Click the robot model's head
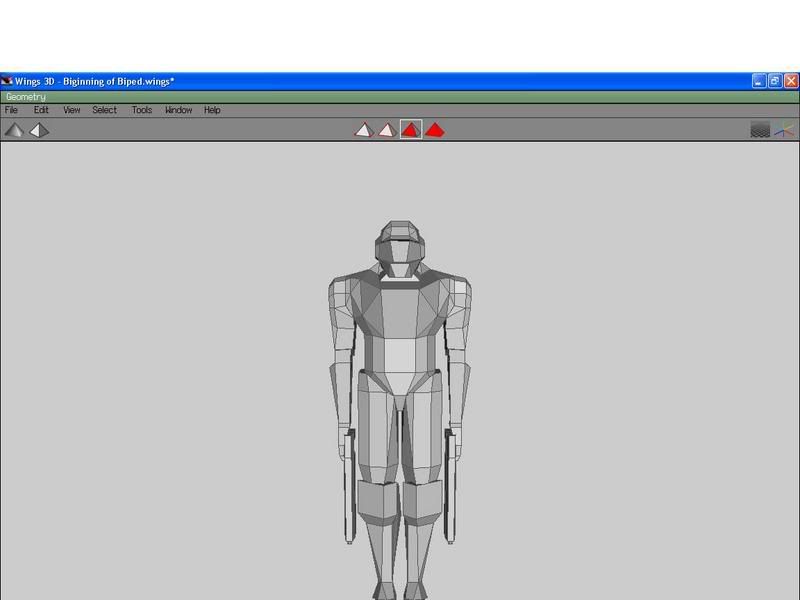Image resolution: width=800 pixels, height=600 pixels. pyautogui.click(x=400, y=248)
